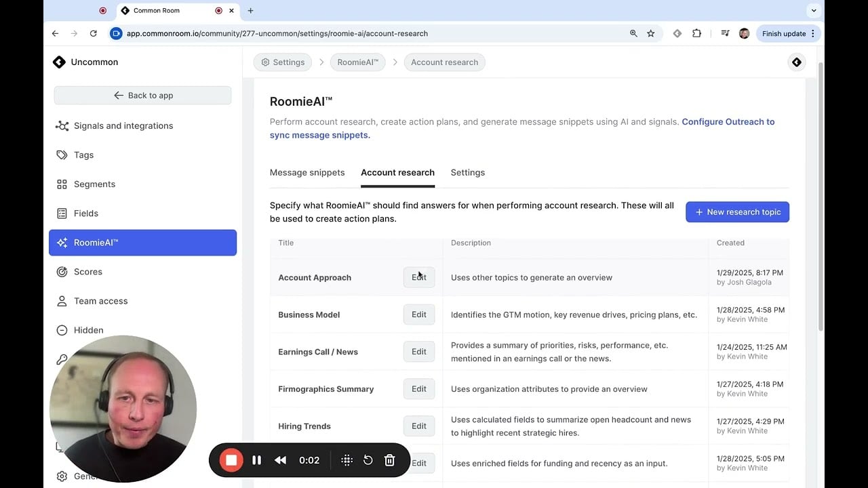Edit the Business Model research topic

tap(418, 314)
